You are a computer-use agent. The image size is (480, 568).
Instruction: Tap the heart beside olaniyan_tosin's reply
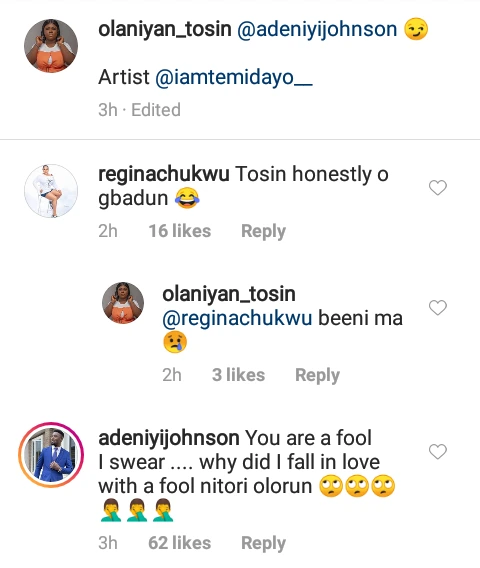click(438, 308)
